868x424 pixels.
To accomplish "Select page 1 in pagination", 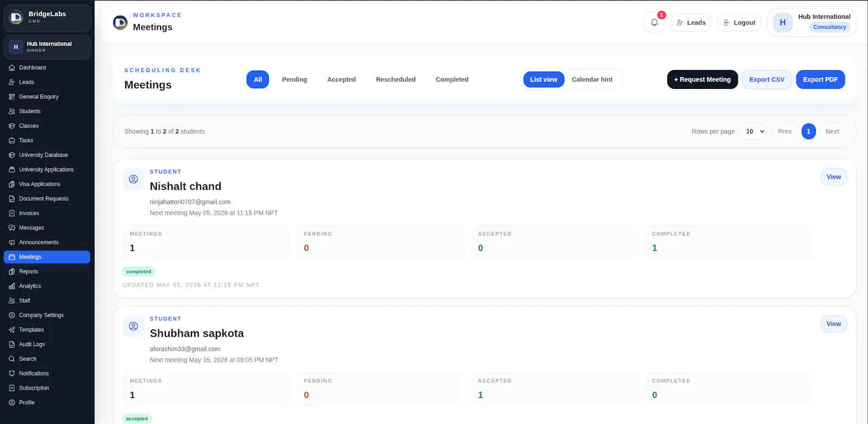I will click(x=808, y=132).
